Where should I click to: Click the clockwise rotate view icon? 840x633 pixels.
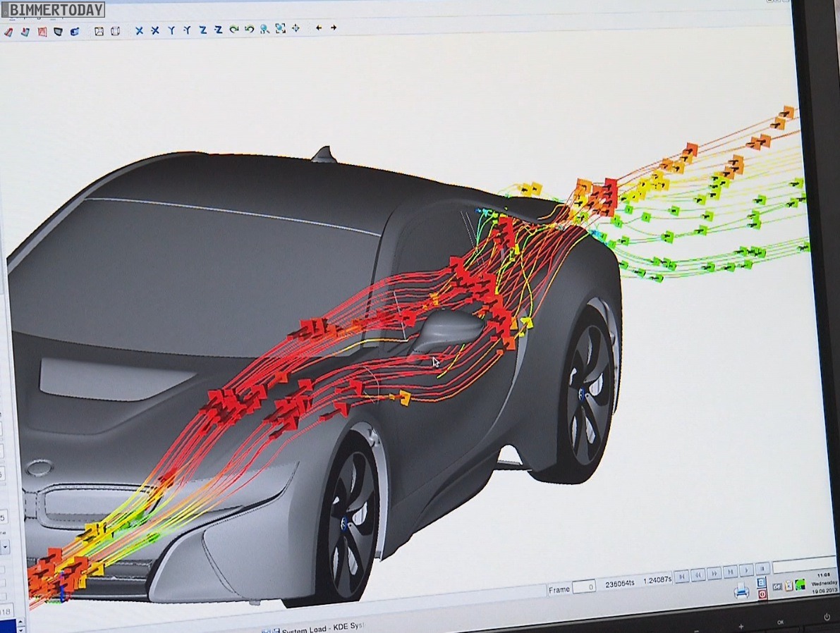point(233,30)
